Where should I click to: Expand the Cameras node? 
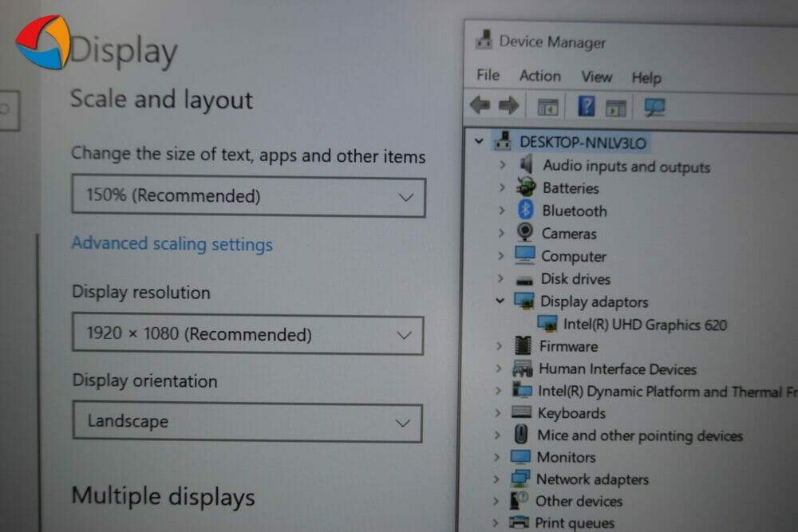(x=501, y=233)
